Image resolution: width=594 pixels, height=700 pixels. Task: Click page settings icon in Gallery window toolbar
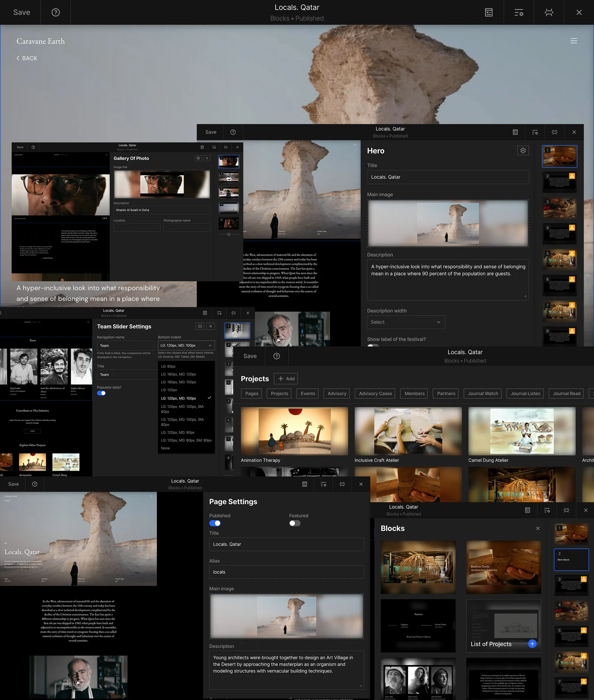point(214,147)
